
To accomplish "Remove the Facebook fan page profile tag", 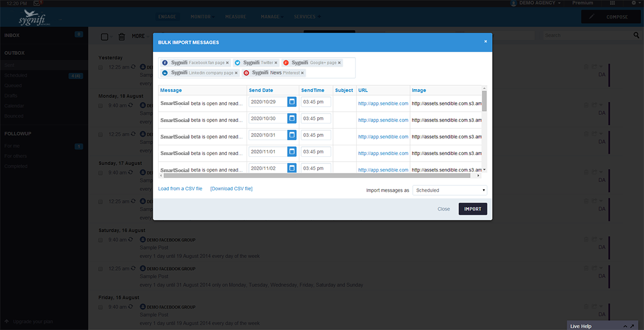I will 227,63.
